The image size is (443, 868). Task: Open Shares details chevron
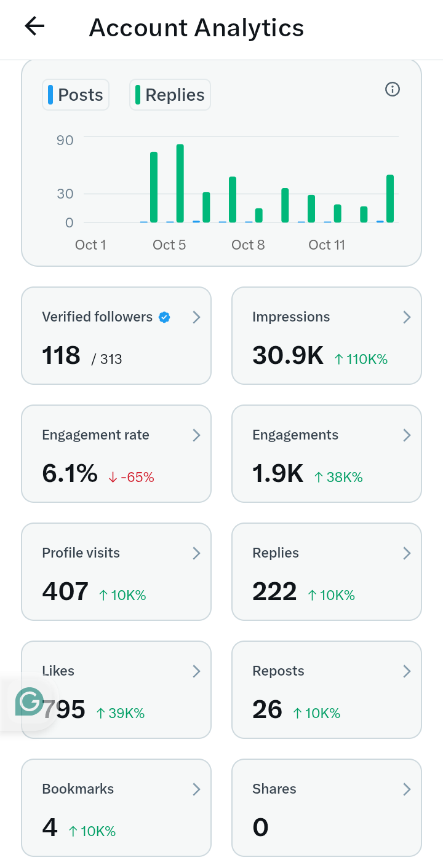click(x=407, y=789)
